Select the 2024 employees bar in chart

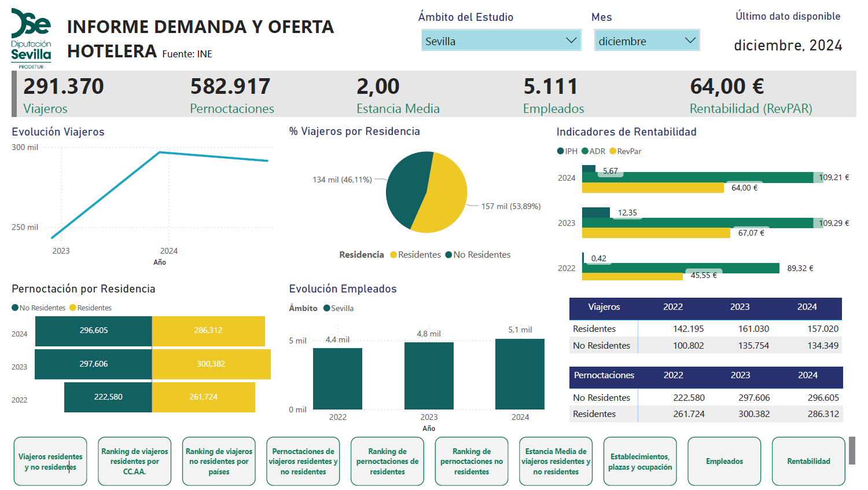(520, 374)
